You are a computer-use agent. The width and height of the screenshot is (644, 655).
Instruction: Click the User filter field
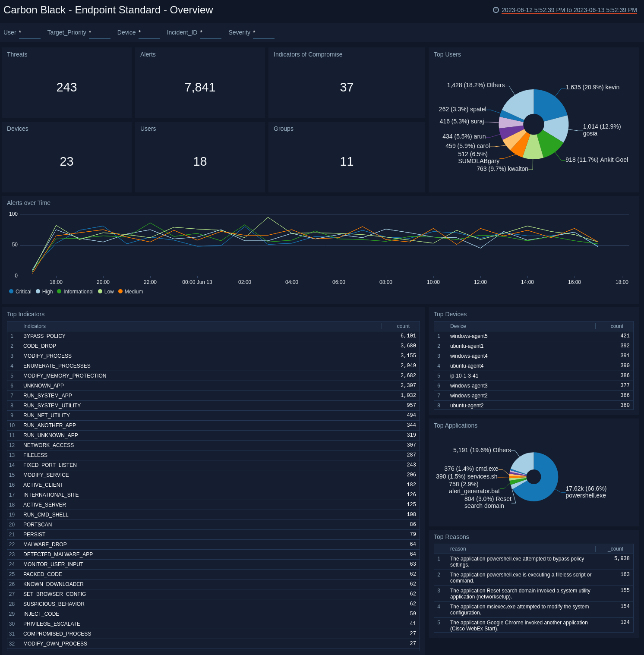(29, 34)
